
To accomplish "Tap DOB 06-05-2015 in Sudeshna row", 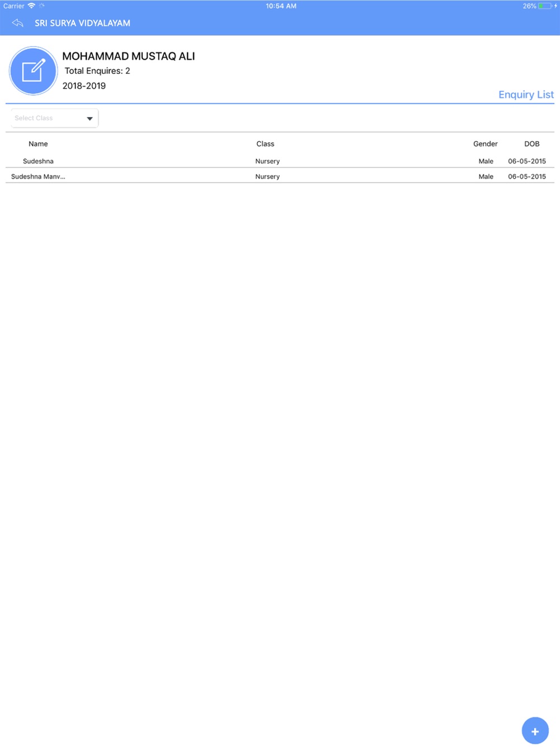I will [x=527, y=161].
